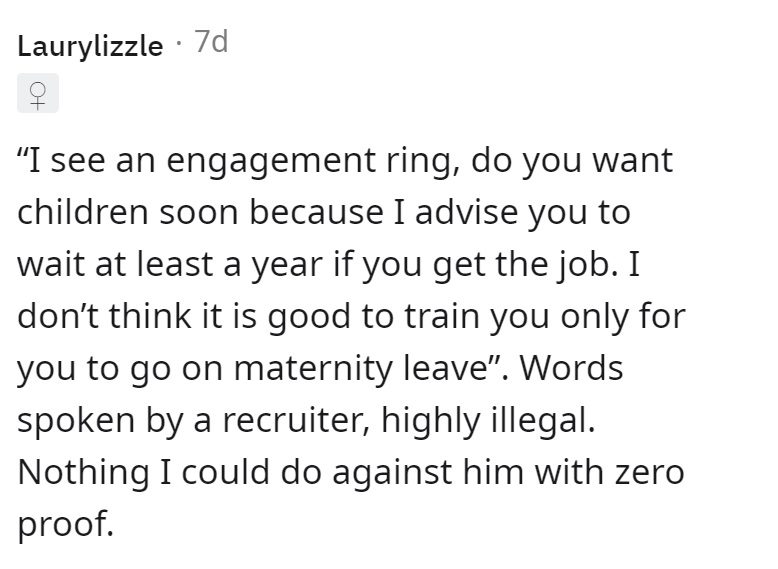Click the line starting "Nothing I could do"
Viewport: 778px width, 569px height.
point(351,472)
